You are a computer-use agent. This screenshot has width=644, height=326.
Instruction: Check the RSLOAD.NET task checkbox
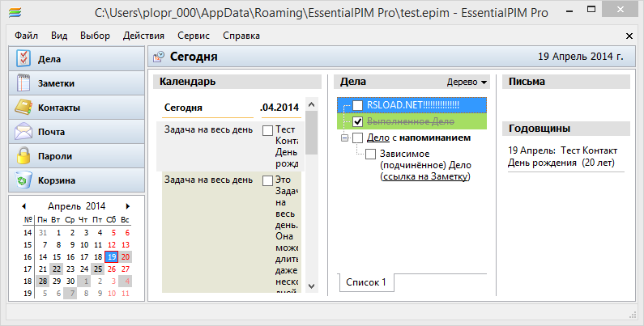click(x=358, y=105)
